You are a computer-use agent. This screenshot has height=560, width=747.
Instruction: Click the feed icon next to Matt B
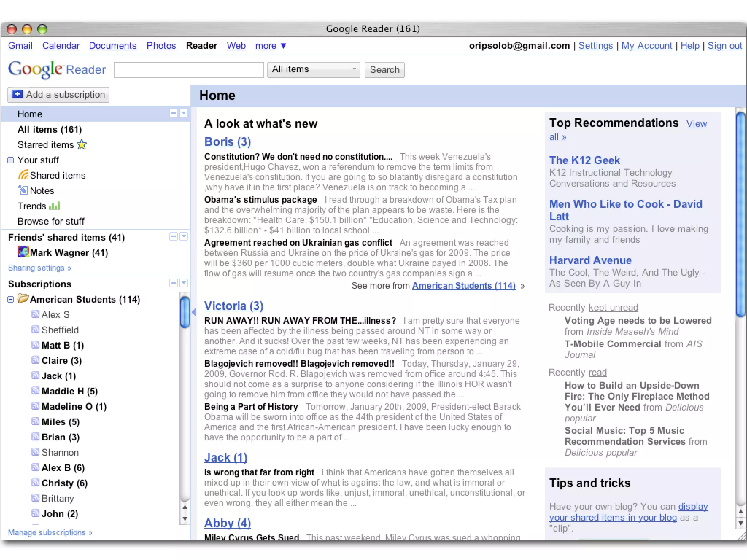point(35,345)
